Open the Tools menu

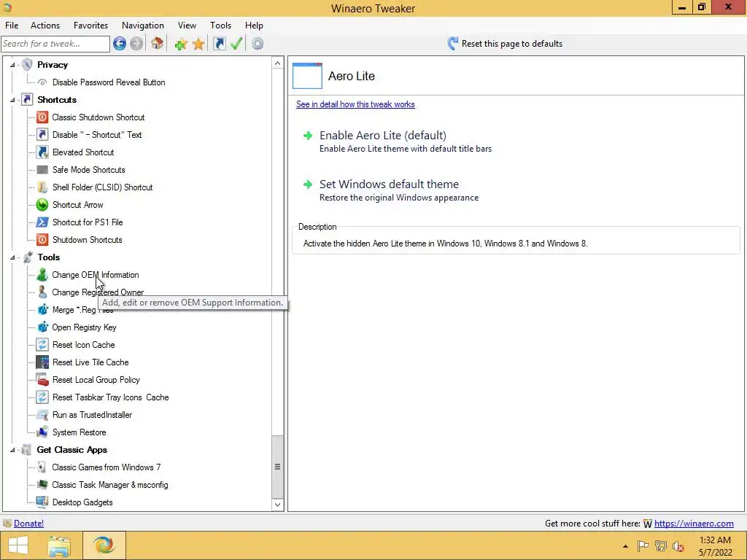click(220, 26)
